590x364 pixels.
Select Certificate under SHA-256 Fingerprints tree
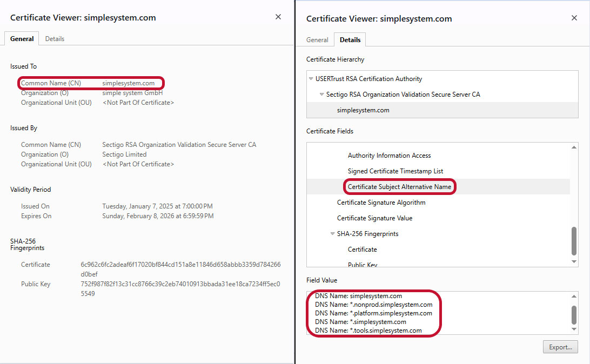[362, 250]
